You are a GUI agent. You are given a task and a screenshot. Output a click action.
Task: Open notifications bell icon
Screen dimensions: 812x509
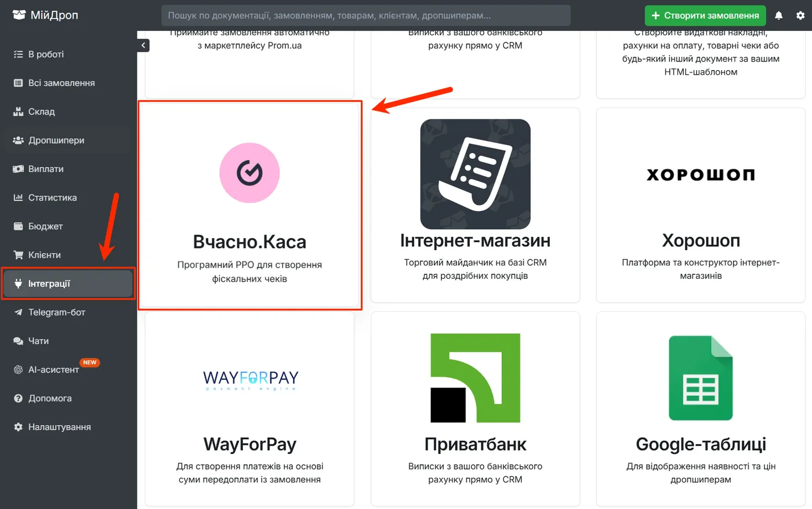[779, 16]
